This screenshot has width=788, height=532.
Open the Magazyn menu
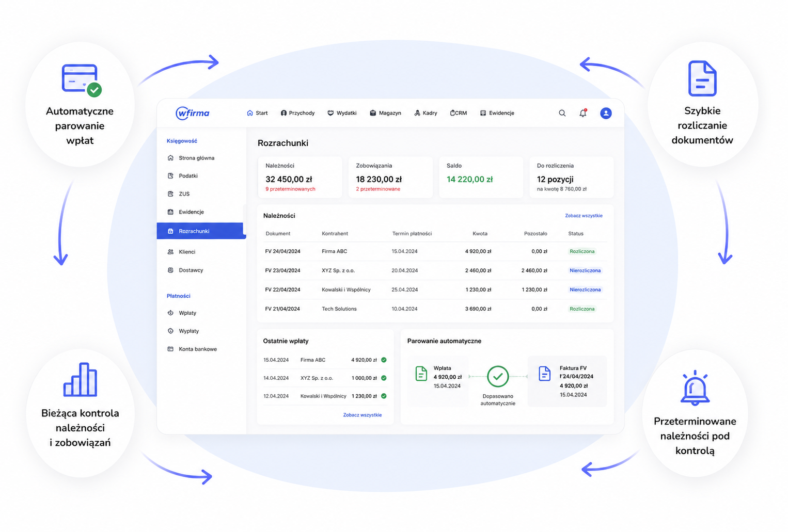click(x=385, y=113)
